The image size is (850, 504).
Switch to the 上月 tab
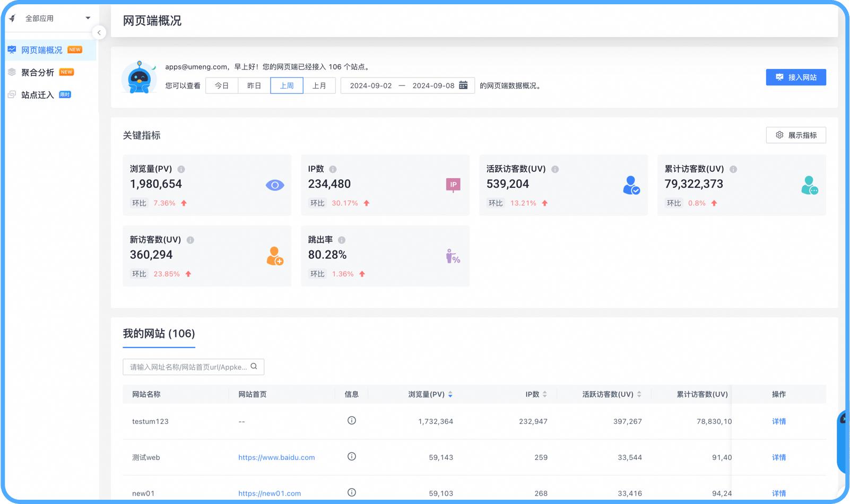point(319,85)
